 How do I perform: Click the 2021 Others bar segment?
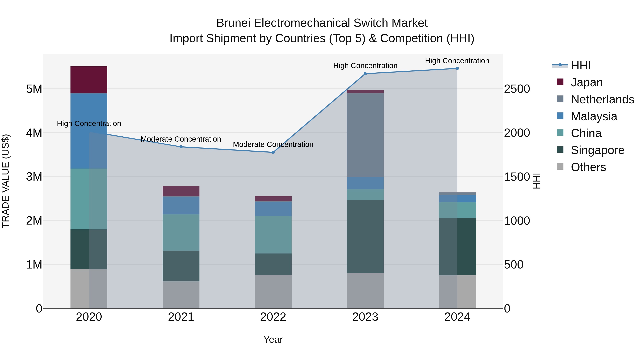coord(181,295)
